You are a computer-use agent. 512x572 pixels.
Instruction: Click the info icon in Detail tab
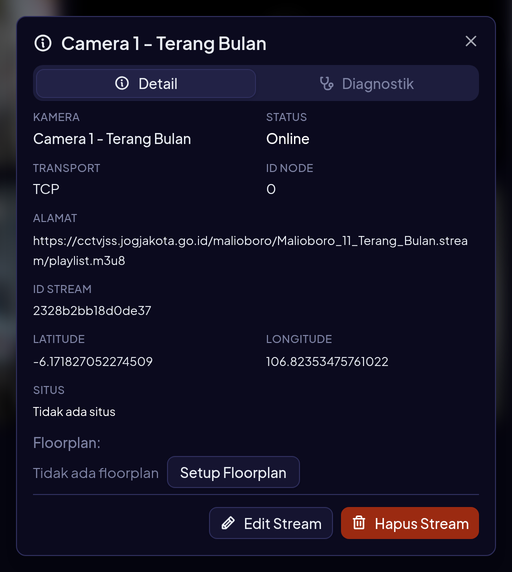pos(122,83)
